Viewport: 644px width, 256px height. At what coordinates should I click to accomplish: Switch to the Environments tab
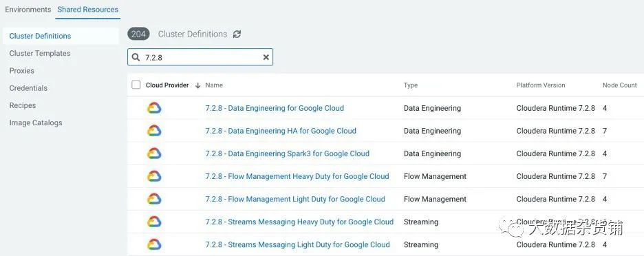28,10
